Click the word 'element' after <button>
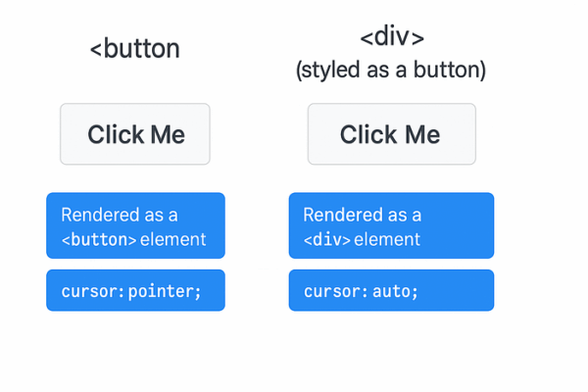588x392 pixels. tap(172, 239)
